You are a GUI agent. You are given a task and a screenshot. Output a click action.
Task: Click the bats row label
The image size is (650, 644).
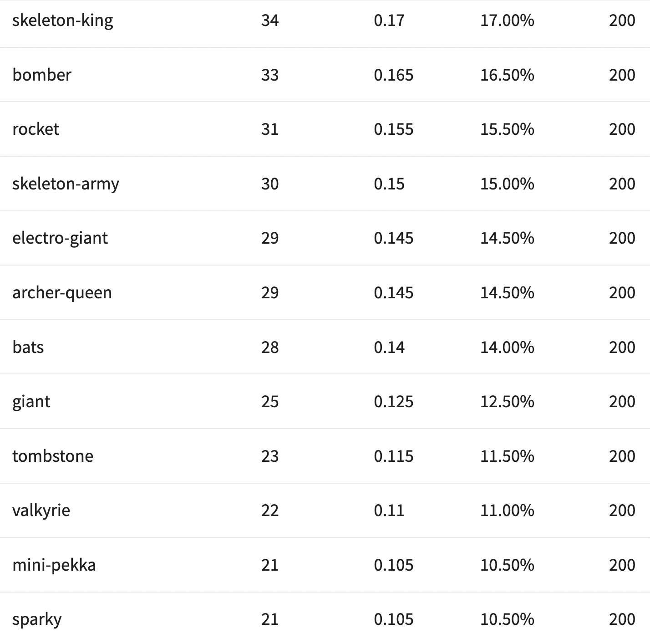tap(28, 348)
